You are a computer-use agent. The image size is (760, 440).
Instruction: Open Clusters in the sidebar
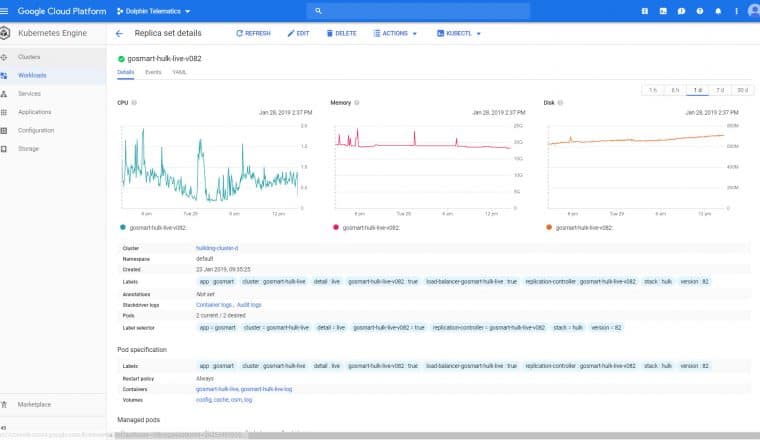pyautogui.click(x=53, y=57)
